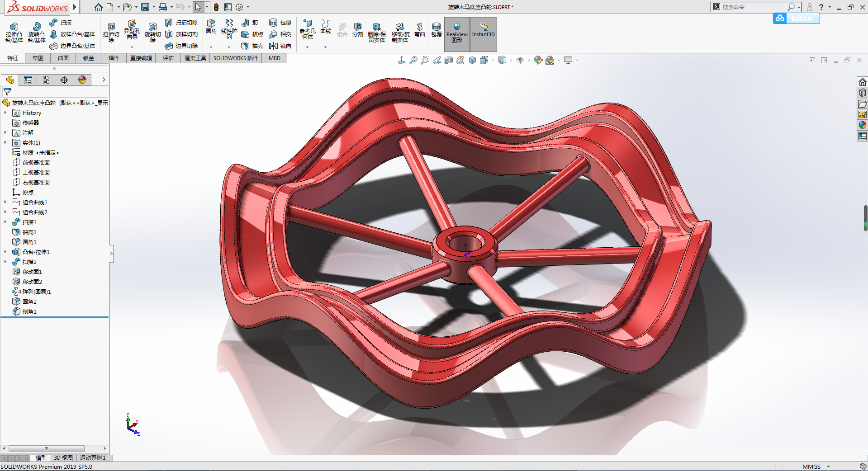
Task: Click the section view icon in view toolbar
Action: [449, 60]
